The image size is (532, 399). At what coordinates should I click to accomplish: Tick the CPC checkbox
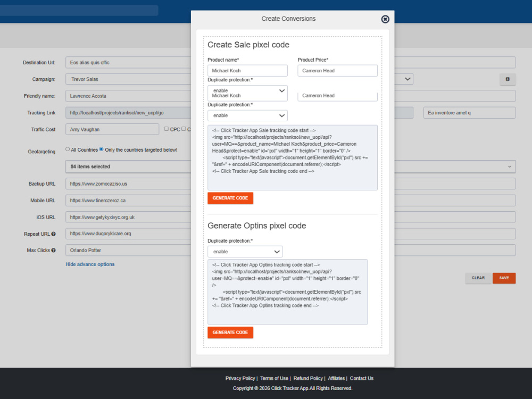click(x=166, y=129)
